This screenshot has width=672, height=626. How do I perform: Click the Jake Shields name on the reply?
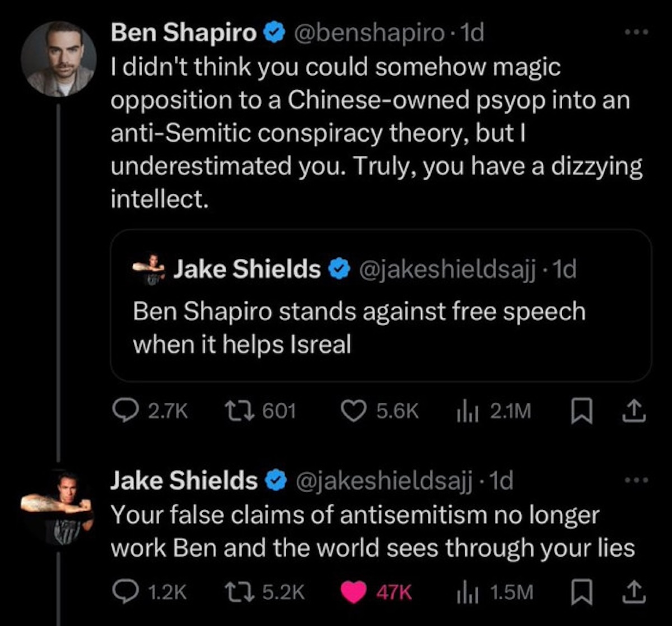(x=184, y=481)
